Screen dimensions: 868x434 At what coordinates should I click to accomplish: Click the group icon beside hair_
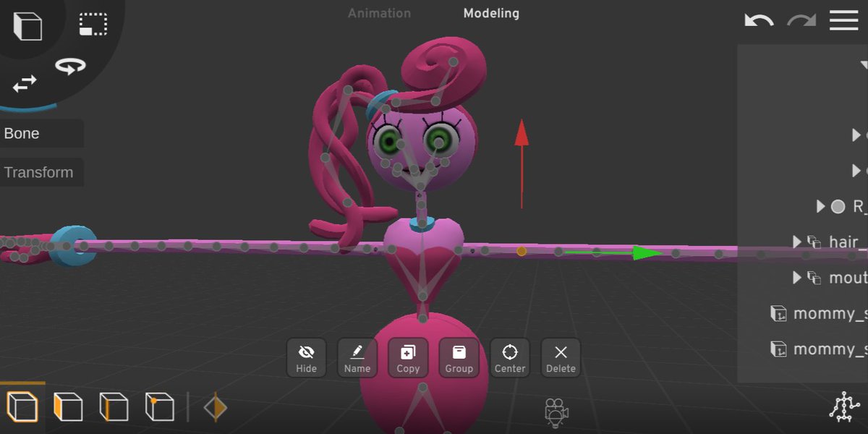814,242
